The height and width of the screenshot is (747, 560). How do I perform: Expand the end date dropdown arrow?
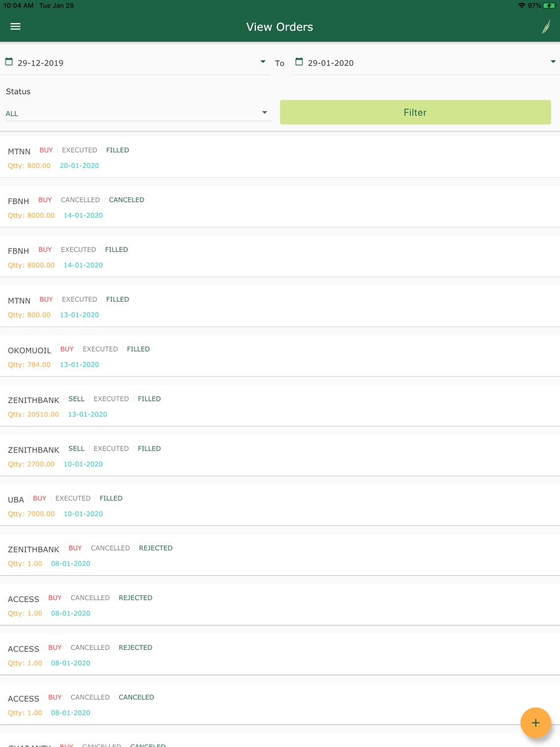coord(553,61)
